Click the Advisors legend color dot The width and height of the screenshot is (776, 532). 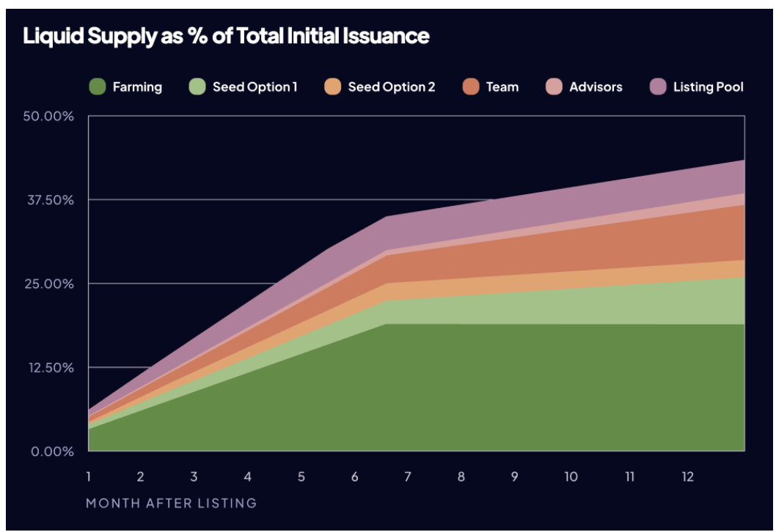[x=554, y=86]
